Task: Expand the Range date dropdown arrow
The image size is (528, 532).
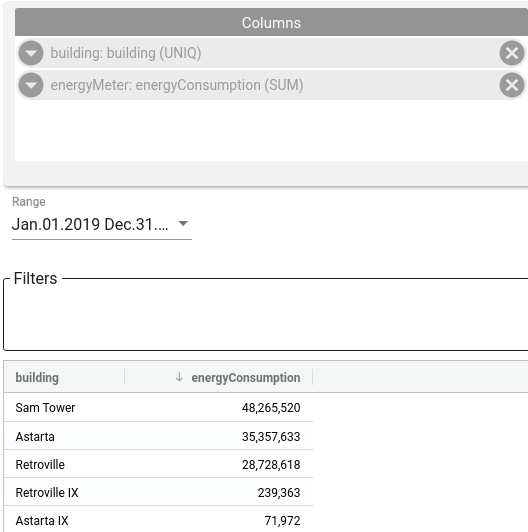Action: point(183,224)
